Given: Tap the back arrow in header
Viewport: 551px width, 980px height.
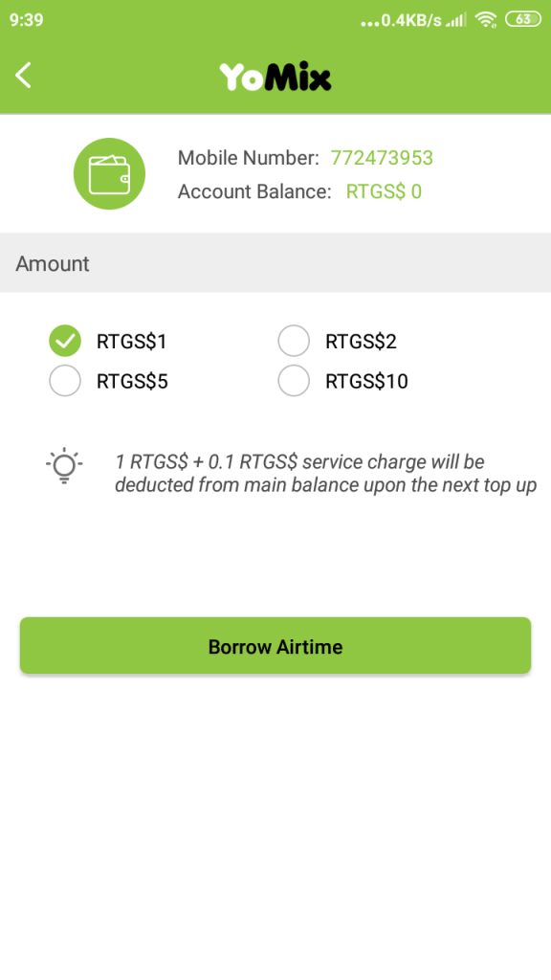Looking at the screenshot, I should pyautogui.click(x=24, y=76).
